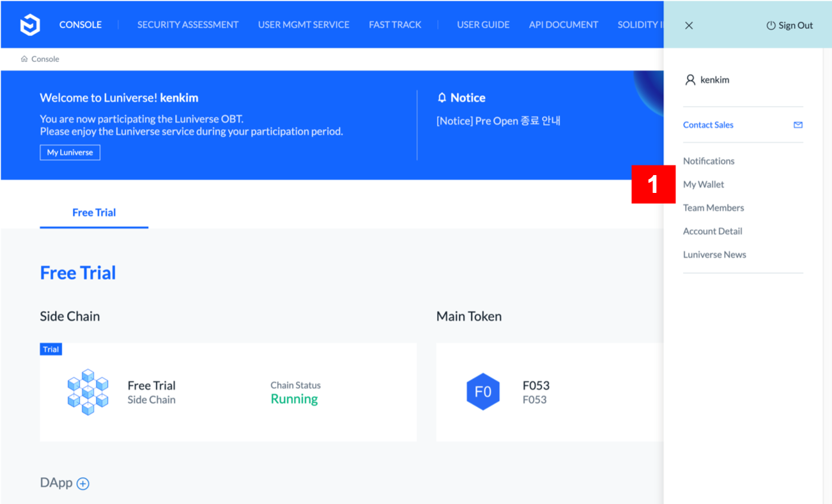The image size is (832, 504).
Task: Click the green Running chain status
Action: coord(294,399)
